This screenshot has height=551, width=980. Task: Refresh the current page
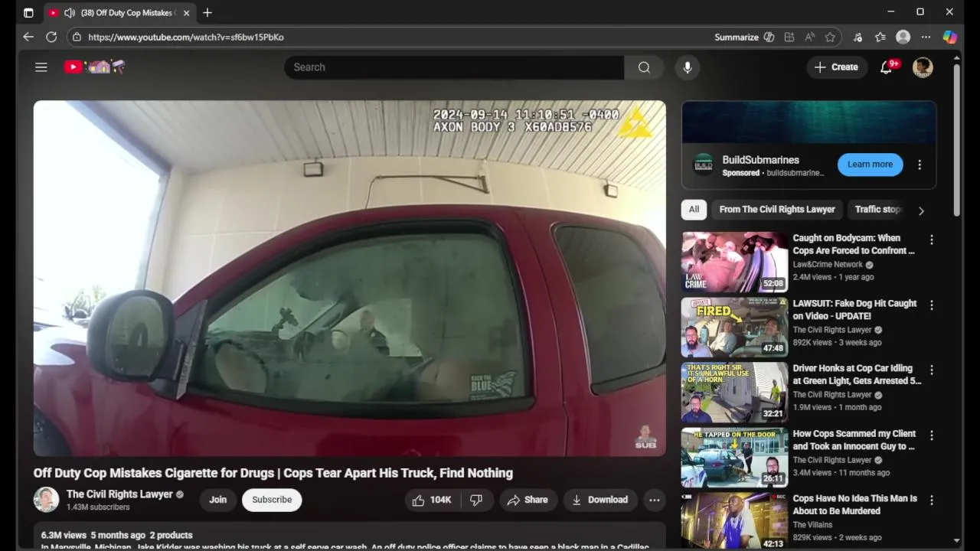pos(51,37)
